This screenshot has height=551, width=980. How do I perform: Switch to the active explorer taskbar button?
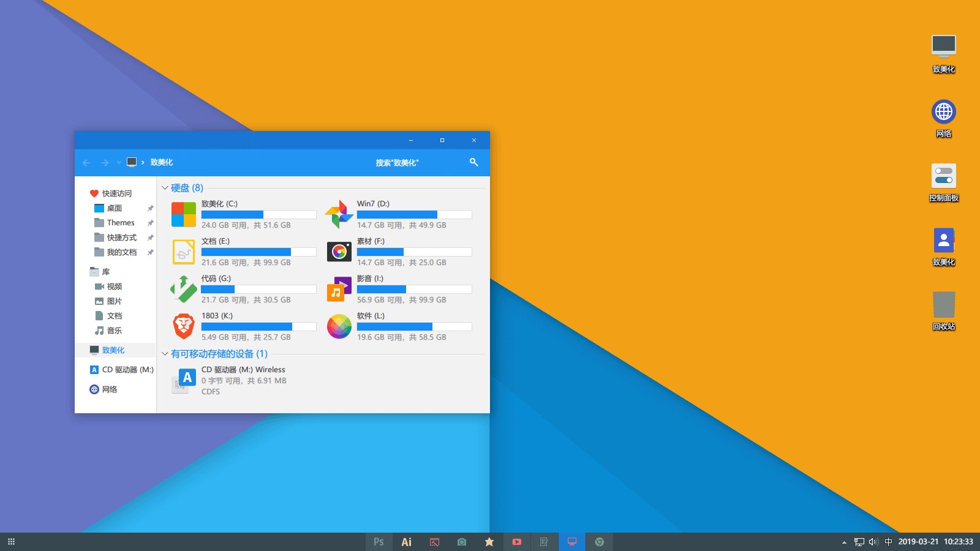pyautogui.click(x=572, y=542)
